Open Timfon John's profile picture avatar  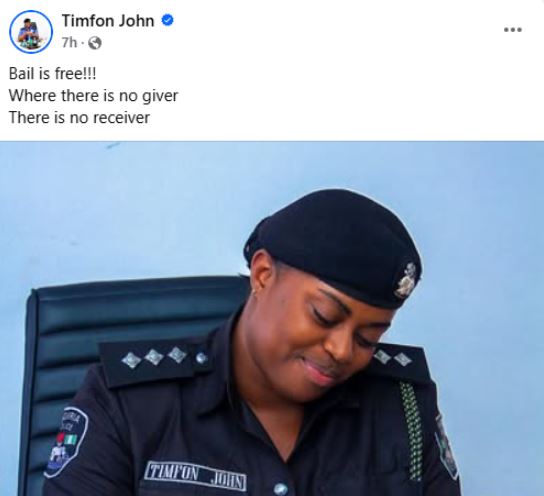click(31, 32)
